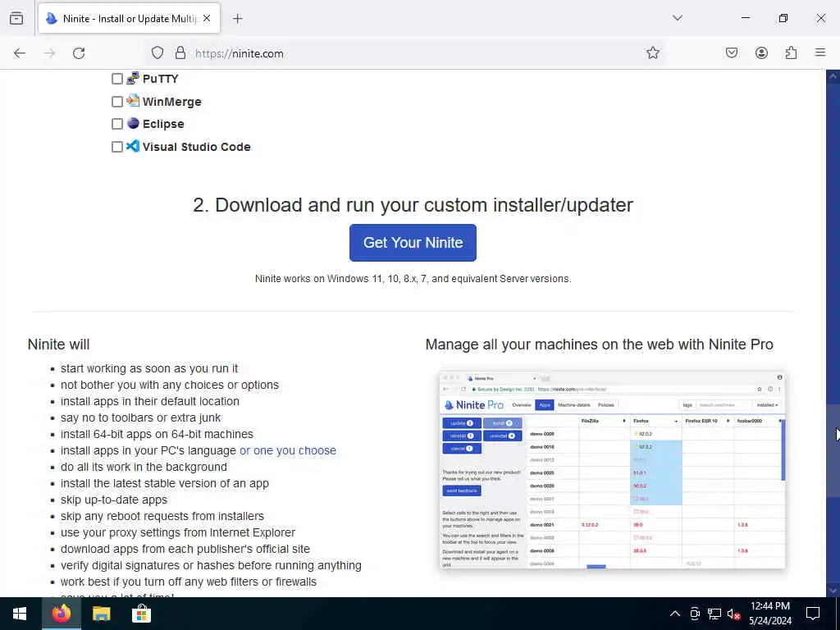The height and width of the screenshot is (630, 840).
Task: Click the Get Your Ninite button
Action: click(413, 243)
